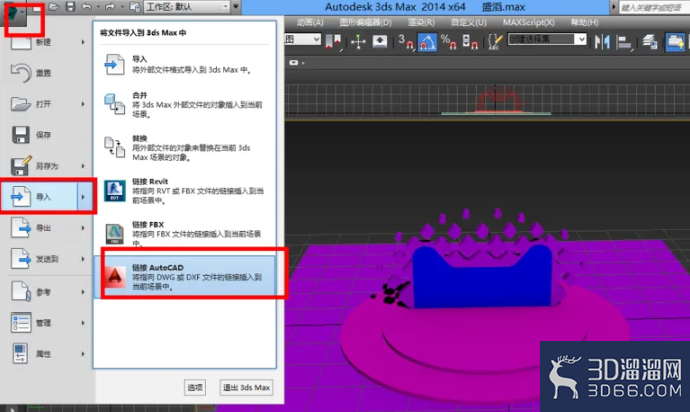The width and height of the screenshot is (690, 412).
Task: Expand the submenu arrow beside 属性
Action: click(x=83, y=353)
